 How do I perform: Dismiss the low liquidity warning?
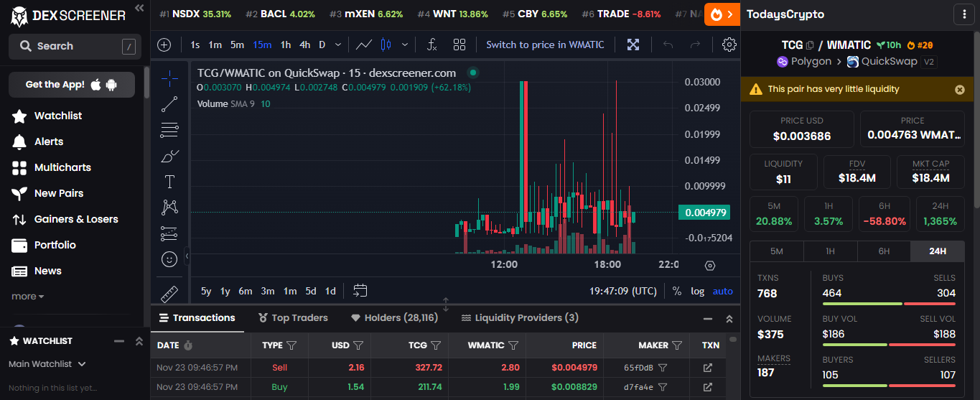960,90
